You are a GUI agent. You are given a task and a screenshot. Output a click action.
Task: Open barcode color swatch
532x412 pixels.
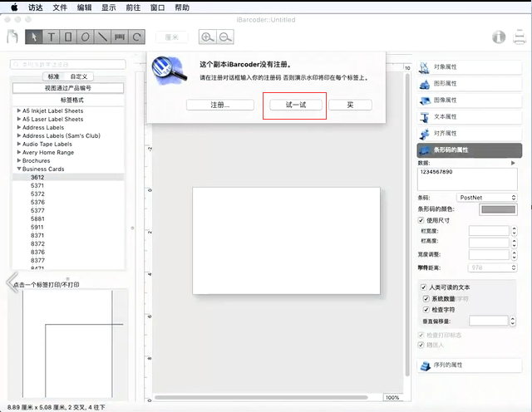(498, 209)
